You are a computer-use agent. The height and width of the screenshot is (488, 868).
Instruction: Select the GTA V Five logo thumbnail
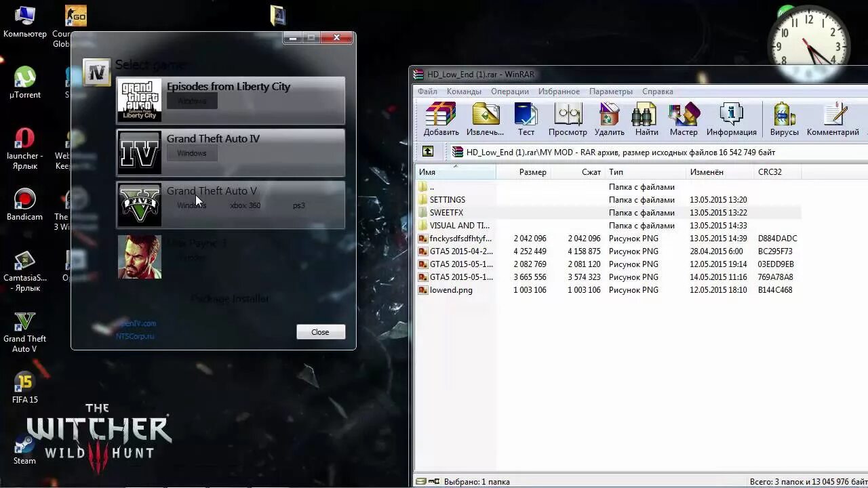(140, 205)
